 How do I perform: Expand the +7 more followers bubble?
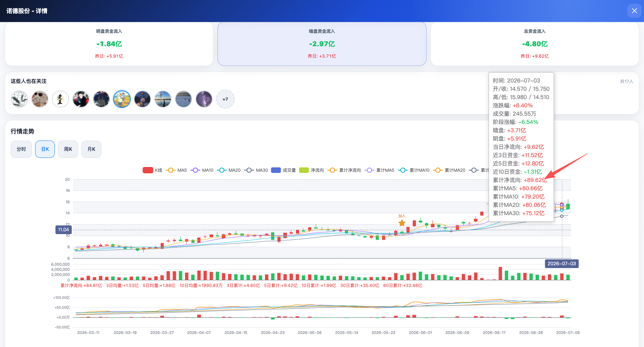[x=225, y=99]
